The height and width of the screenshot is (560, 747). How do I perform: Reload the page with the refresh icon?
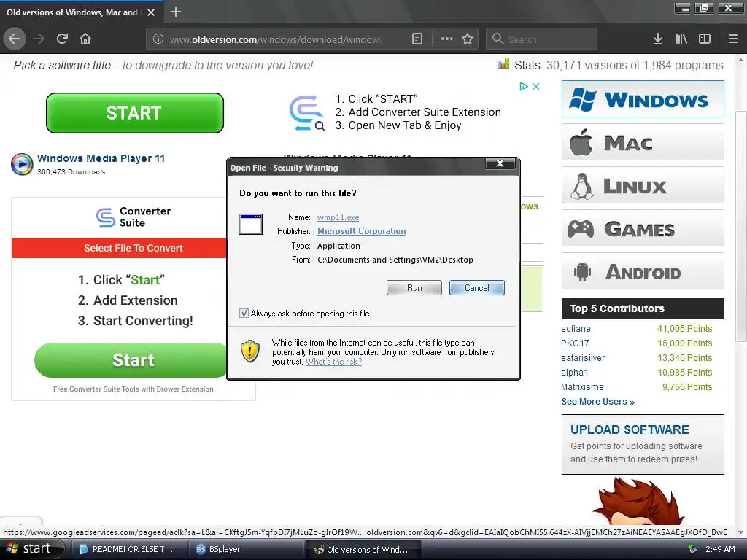tap(62, 39)
